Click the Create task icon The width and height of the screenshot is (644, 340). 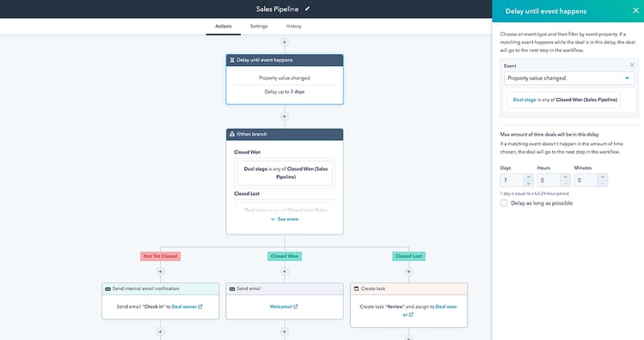[x=356, y=289]
